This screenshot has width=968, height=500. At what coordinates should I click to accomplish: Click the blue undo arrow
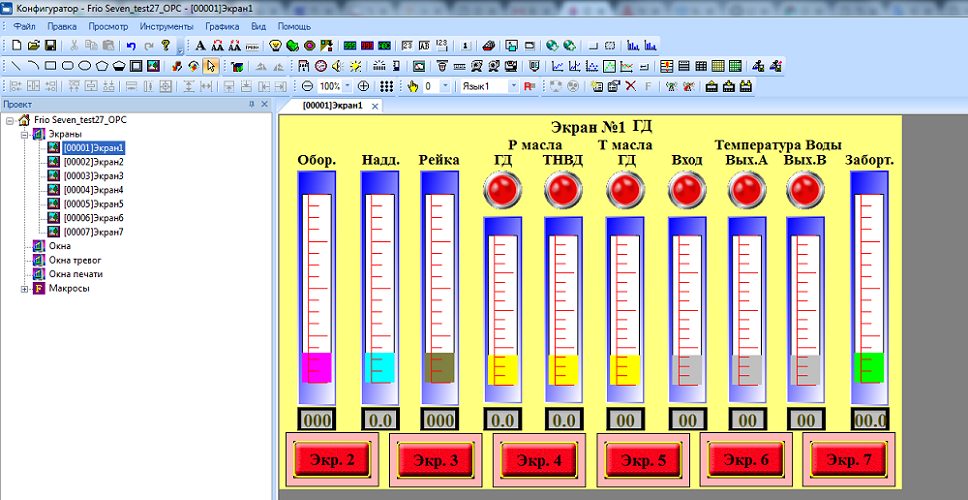click(132, 46)
